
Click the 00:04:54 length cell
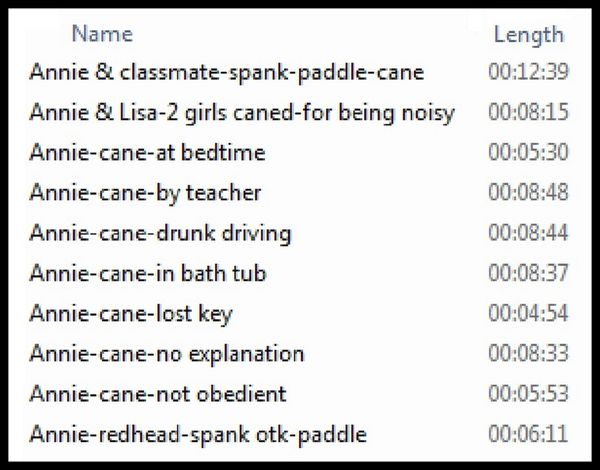[x=528, y=313]
